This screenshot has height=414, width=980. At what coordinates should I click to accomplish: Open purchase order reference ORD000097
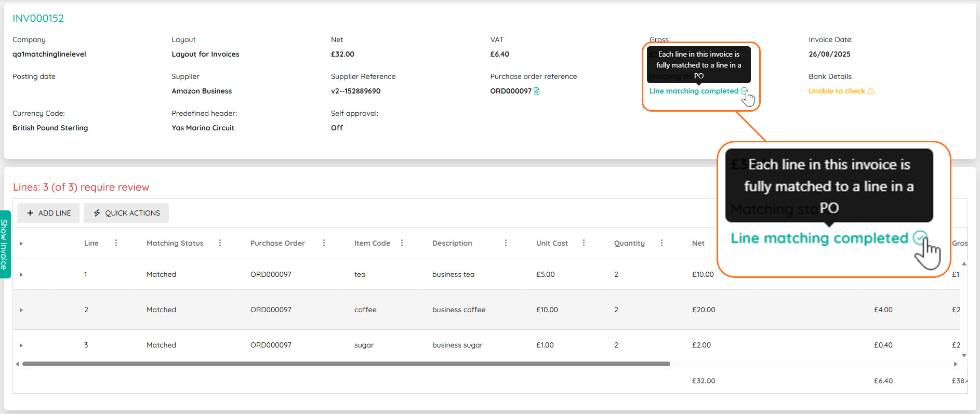click(511, 91)
